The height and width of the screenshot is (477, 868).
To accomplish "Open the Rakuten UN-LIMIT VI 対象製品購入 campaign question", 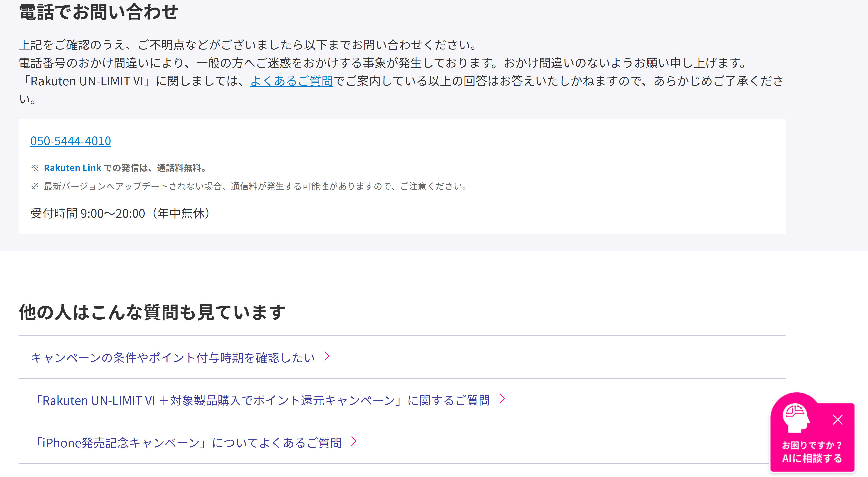I will pyautogui.click(x=263, y=400).
